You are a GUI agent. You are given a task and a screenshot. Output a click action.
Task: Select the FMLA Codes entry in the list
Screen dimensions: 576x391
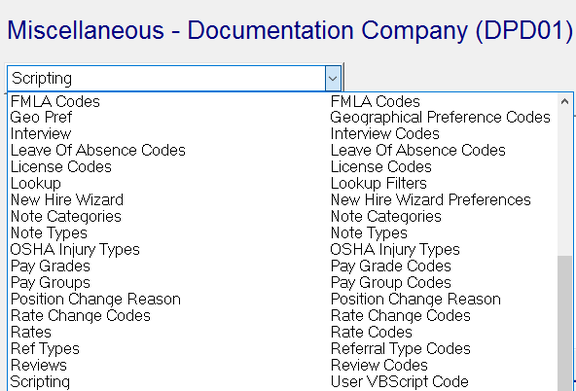282,101
